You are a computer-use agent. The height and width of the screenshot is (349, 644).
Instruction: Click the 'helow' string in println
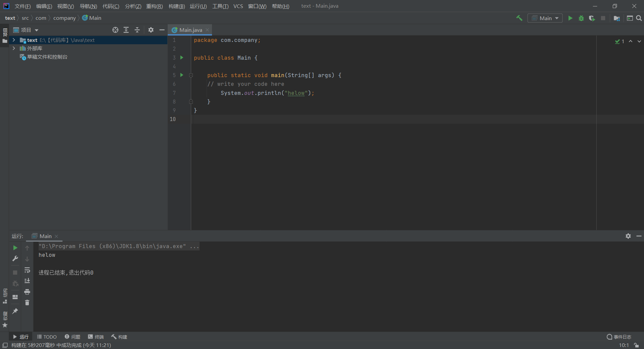click(x=296, y=93)
